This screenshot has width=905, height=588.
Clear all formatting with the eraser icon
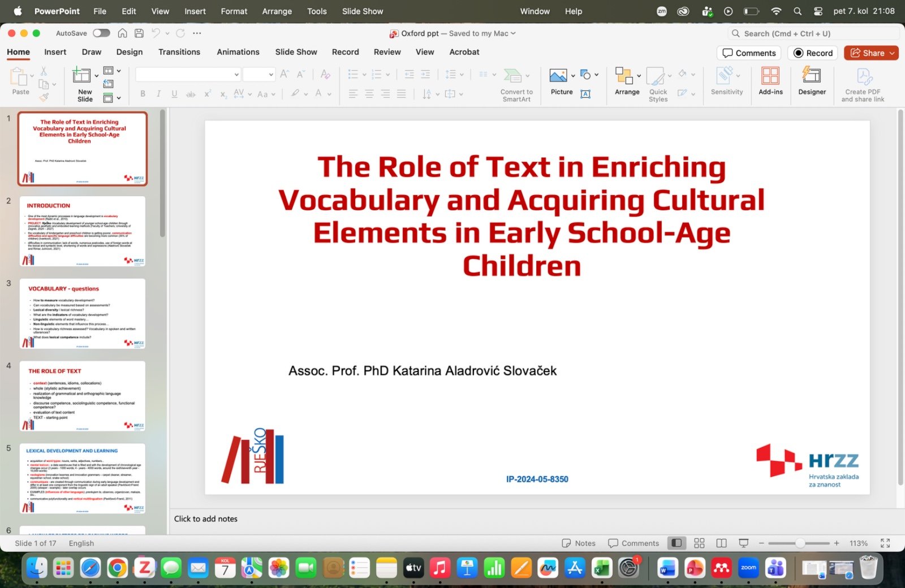click(325, 74)
